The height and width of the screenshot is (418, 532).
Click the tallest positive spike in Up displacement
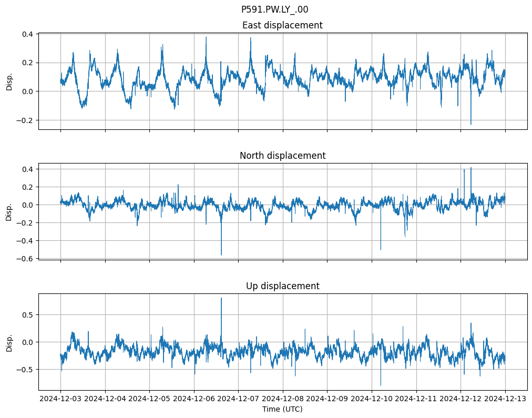(221, 299)
